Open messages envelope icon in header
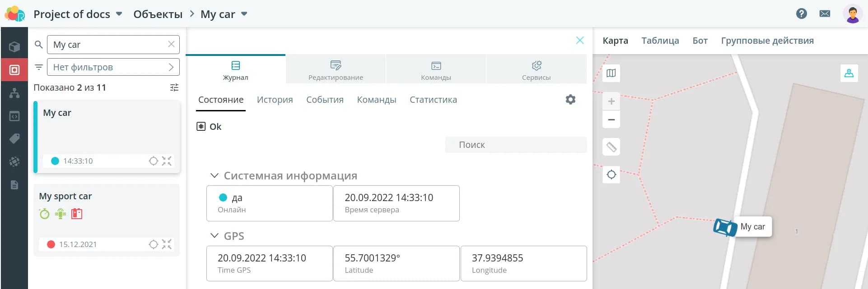Image resolution: width=868 pixels, height=289 pixels. 824,14
